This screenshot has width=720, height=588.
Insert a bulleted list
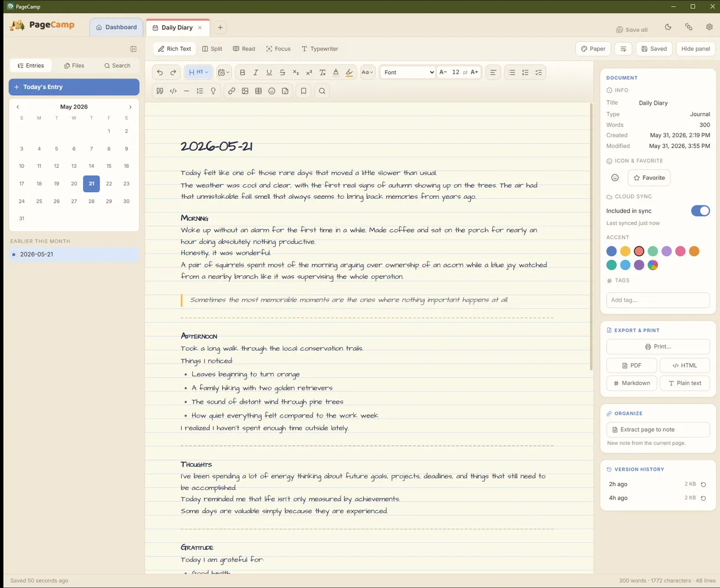pos(512,73)
